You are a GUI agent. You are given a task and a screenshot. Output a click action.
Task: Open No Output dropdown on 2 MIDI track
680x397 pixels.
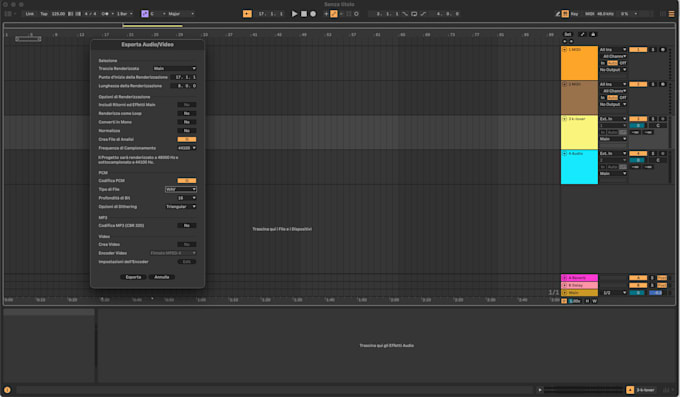pyautogui.click(x=613, y=105)
